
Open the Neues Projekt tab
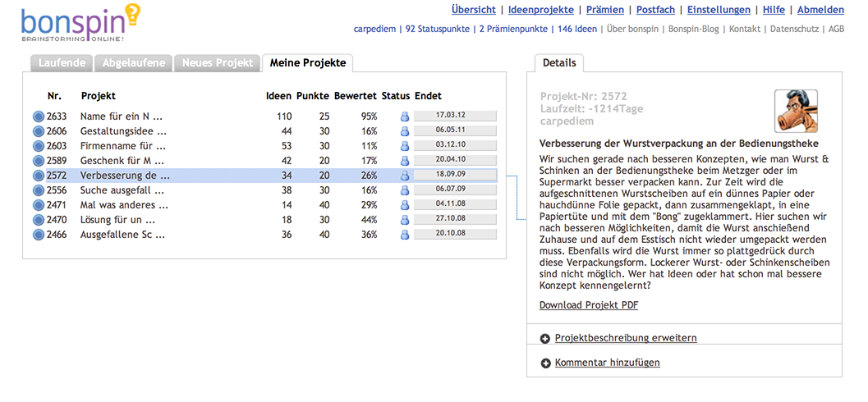[x=218, y=63]
